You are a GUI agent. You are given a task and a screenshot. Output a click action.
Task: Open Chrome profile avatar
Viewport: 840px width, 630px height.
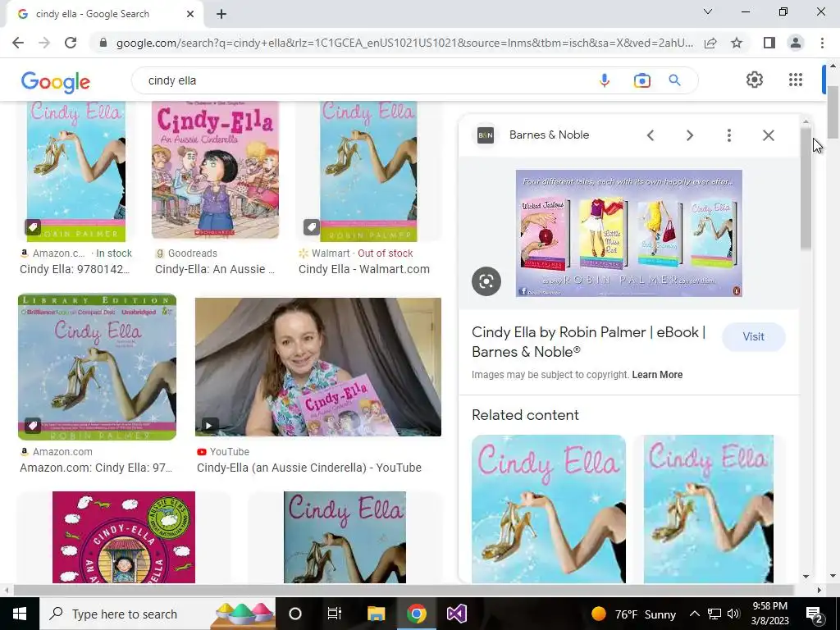pyautogui.click(x=796, y=43)
